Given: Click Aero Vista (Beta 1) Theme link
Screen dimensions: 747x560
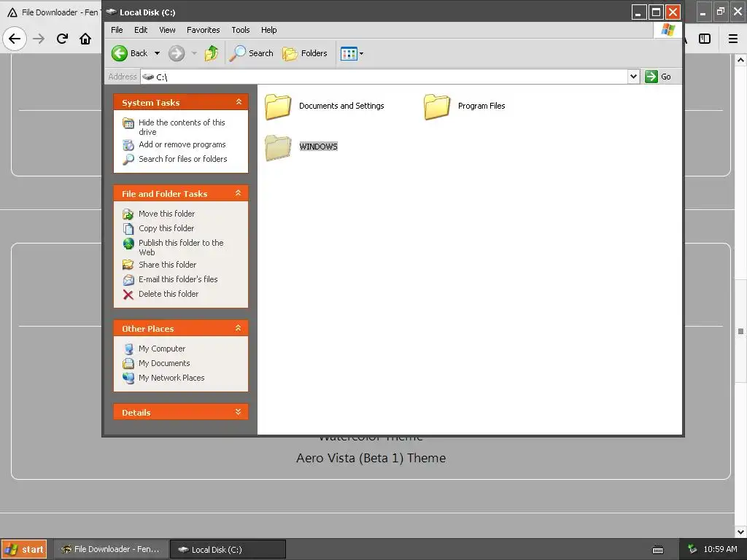Looking at the screenshot, I should (371, 458).
